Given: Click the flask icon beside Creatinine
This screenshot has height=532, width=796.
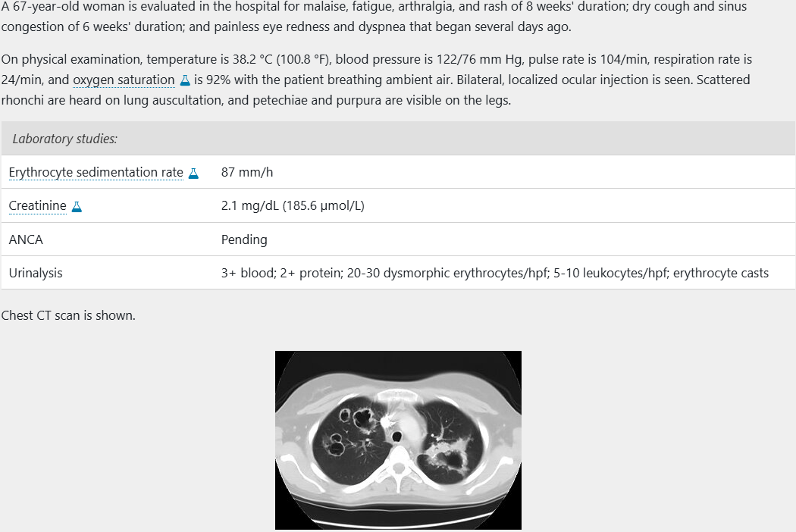Looking at the screenshot, I should pos(76,207).
